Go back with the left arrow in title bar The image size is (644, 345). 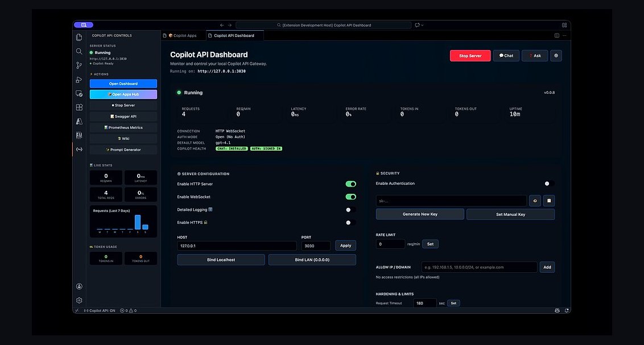[x=222, y=25]
